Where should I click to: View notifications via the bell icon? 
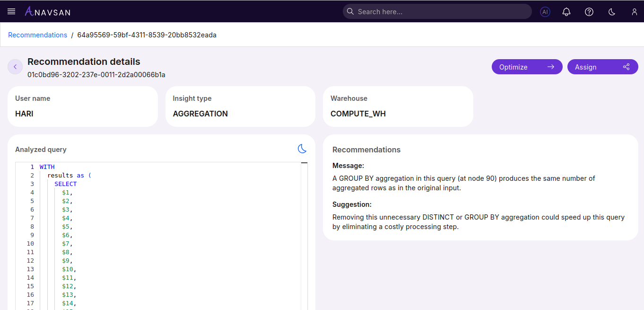coord(566,12)
